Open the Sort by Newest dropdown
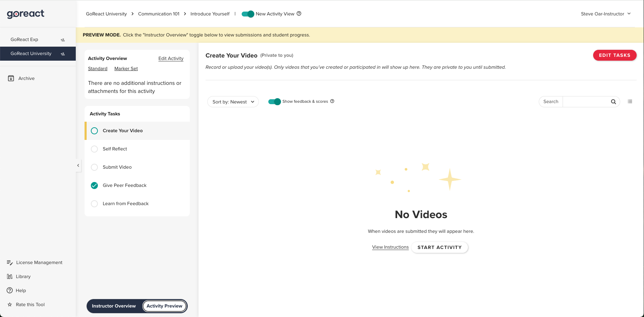The width and height of the screenshot is (644, 317). pyautogui.click(x=233, y=102)
